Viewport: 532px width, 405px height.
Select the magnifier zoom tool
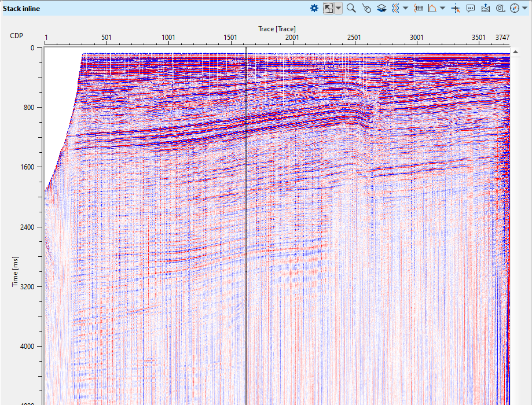(351, 8)
